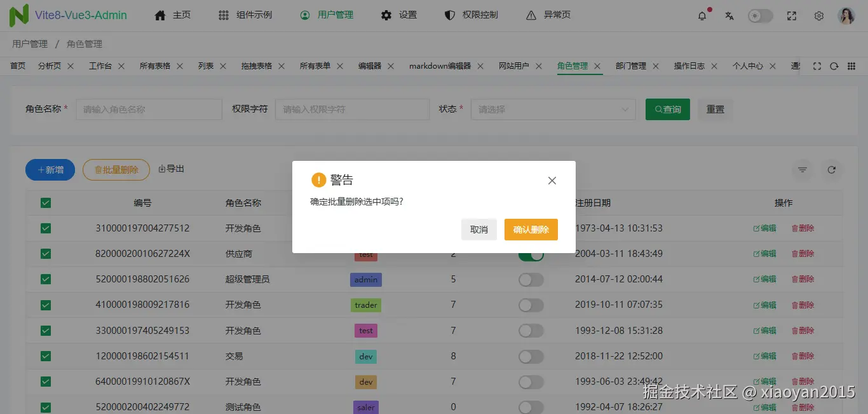
Task: Uncheck row 120000198602154511 checkbox
Action: (46, 356)
